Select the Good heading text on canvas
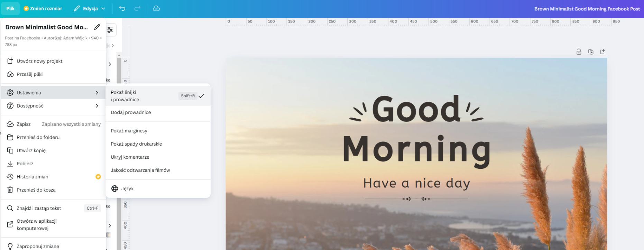Screen dimensions: 644x250 point(416,109)
